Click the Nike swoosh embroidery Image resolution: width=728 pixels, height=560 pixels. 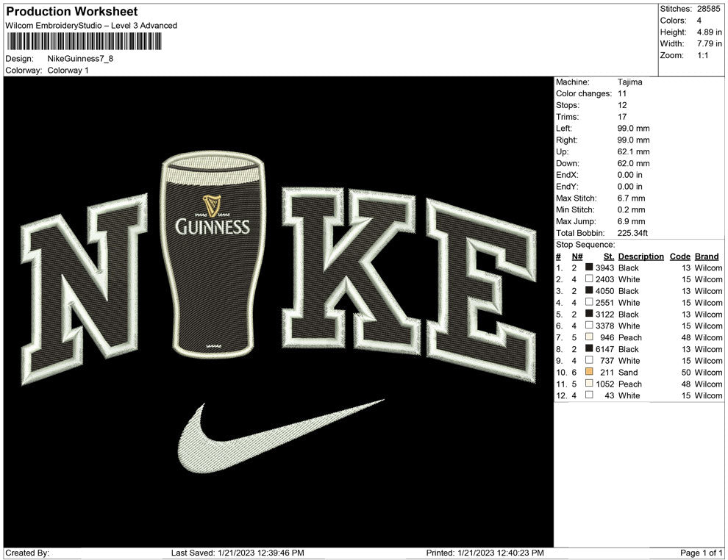coord(281,436)
